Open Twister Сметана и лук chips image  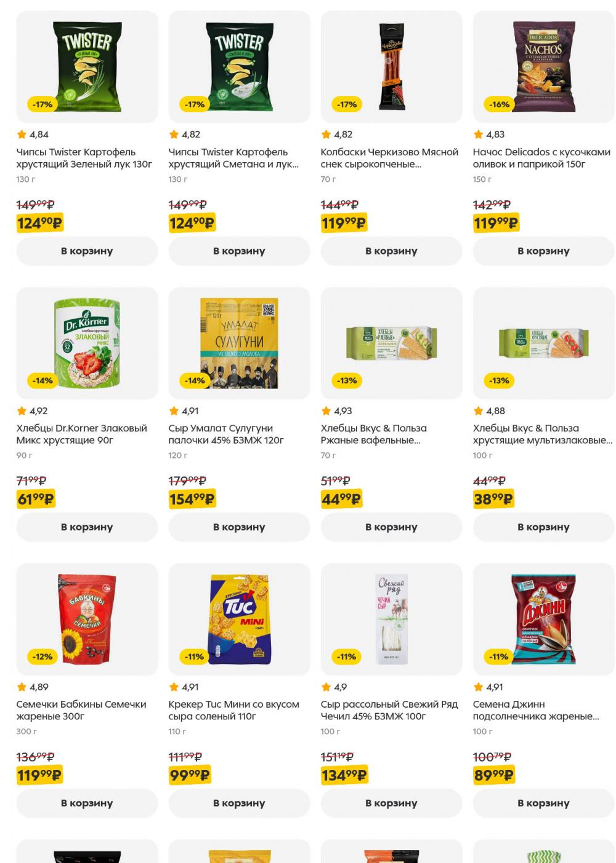pyautogui.click(x=239, y=67)
